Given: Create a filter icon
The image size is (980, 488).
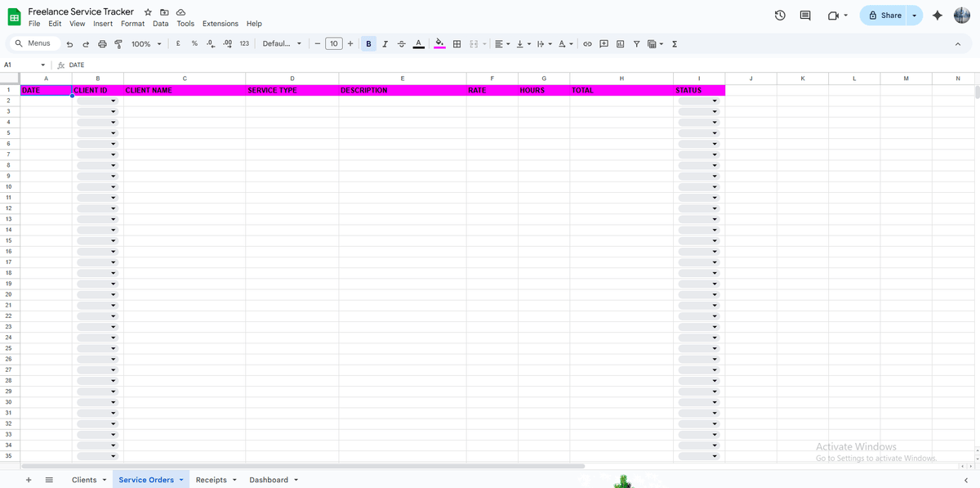Looking at the screenshot, I should pyautogui.click(x=636, y=44).
